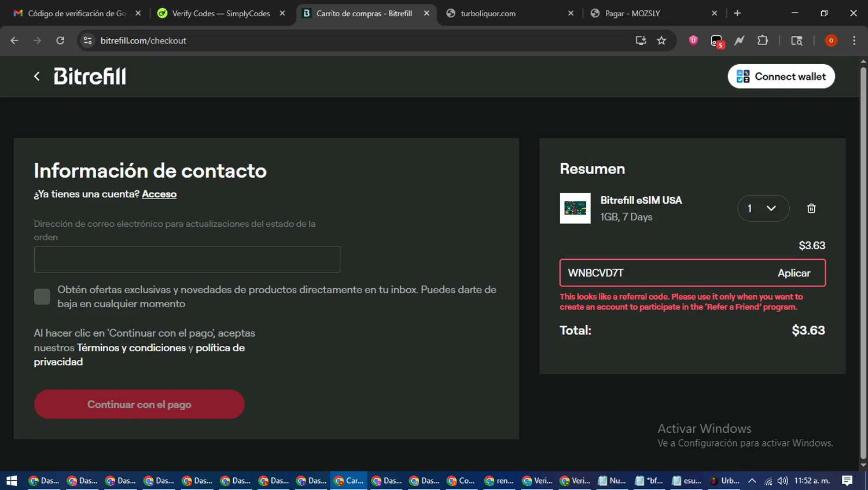Click the Información de contacto heading
The height and width of the screenshot is (490, 868).
[x=150, y=171]
